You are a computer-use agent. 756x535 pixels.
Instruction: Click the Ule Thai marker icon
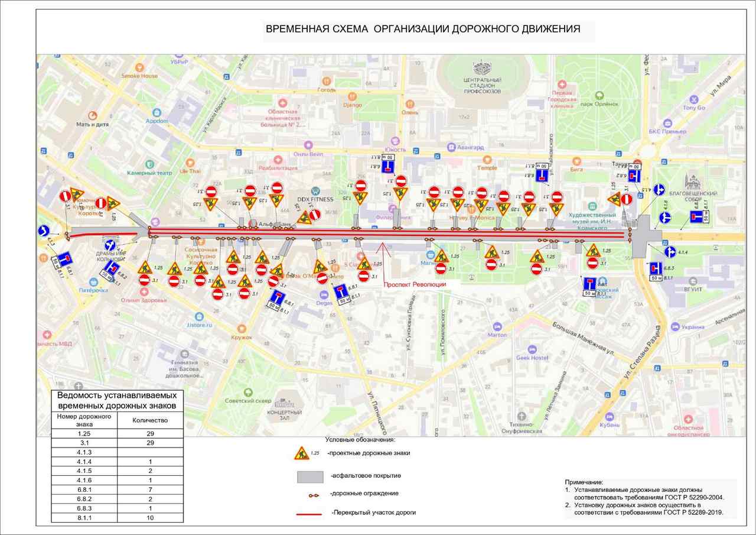click(190, 163)
